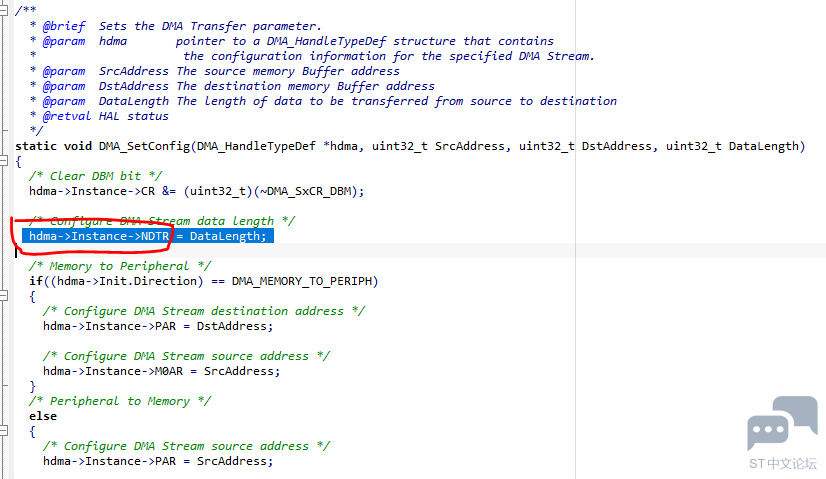The image size is (826, 479).
Task: Click the '@retval HAL status' line
Action: point(100,116)
